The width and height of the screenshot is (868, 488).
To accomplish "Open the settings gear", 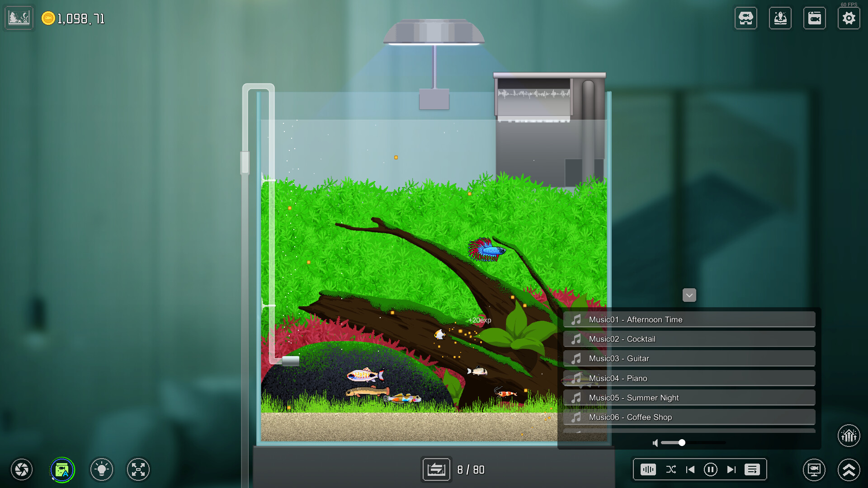I will (849, 19).
